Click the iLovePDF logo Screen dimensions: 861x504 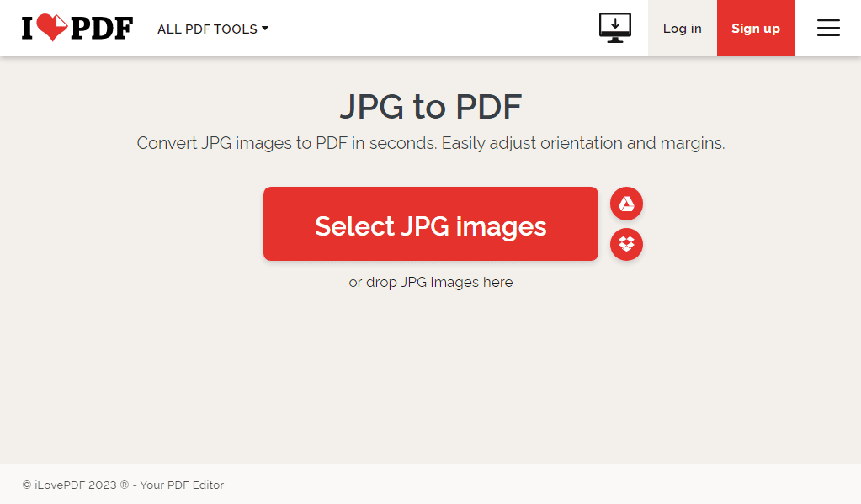tap(77, 28)
